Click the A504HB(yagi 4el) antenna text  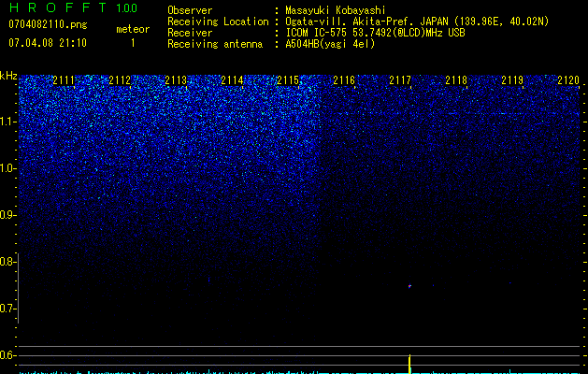(x=330, y=44)
